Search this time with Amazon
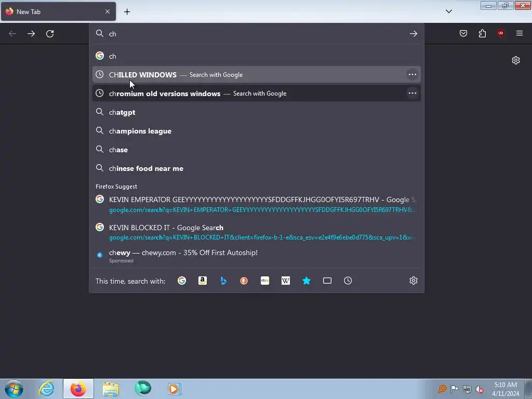The width and height of the screenshot is (532, 399). (203, 281)
